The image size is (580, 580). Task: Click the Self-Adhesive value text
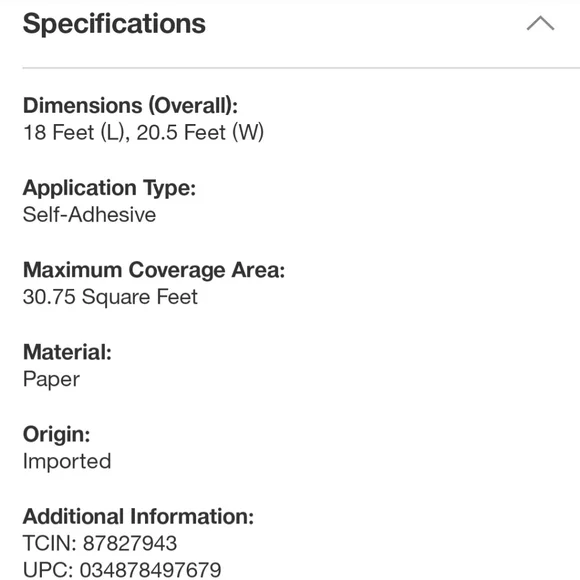tap(90, 215)
